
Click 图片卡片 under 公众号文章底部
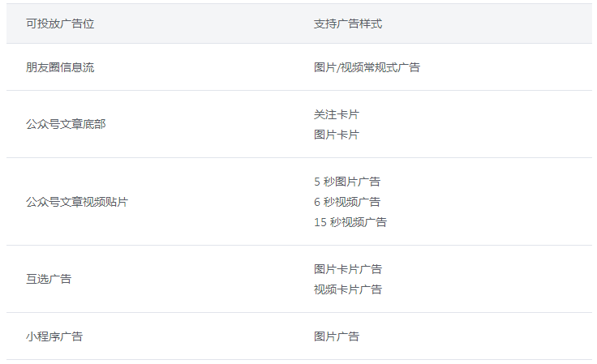tap(337, 135)
